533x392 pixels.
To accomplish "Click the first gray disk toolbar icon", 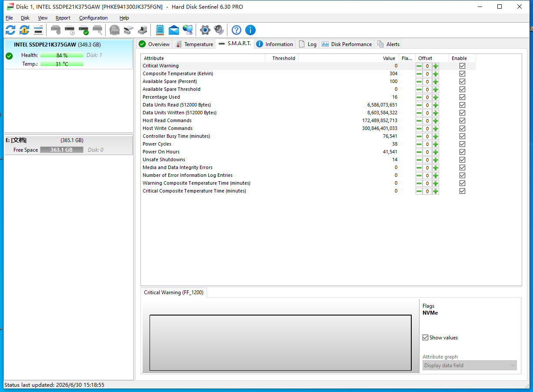I will pyautogui.click(x=56, y=30).
